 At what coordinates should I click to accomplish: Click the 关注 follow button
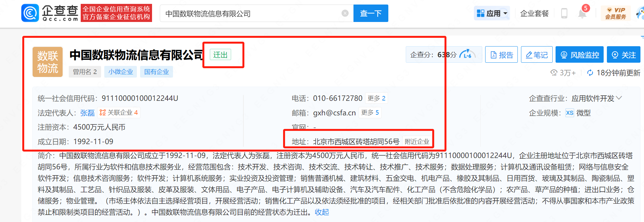pyautogui.click(x=624, y=55)
